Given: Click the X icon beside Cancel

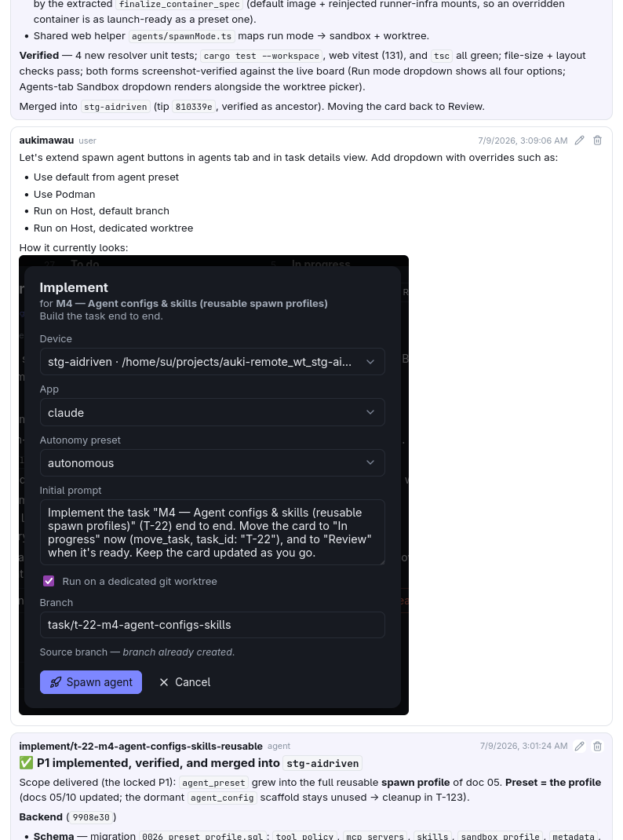Looking at the screenshot, I should 164,682.
